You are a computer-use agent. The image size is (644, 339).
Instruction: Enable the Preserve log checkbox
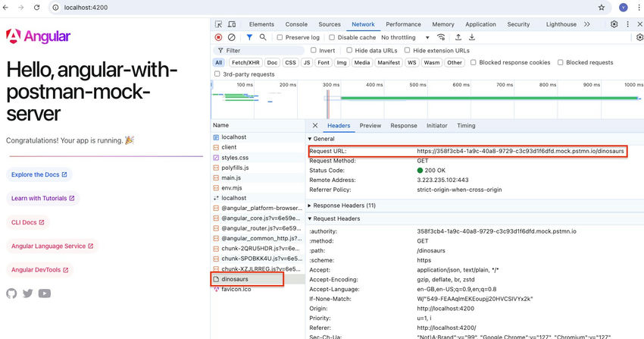280,37
